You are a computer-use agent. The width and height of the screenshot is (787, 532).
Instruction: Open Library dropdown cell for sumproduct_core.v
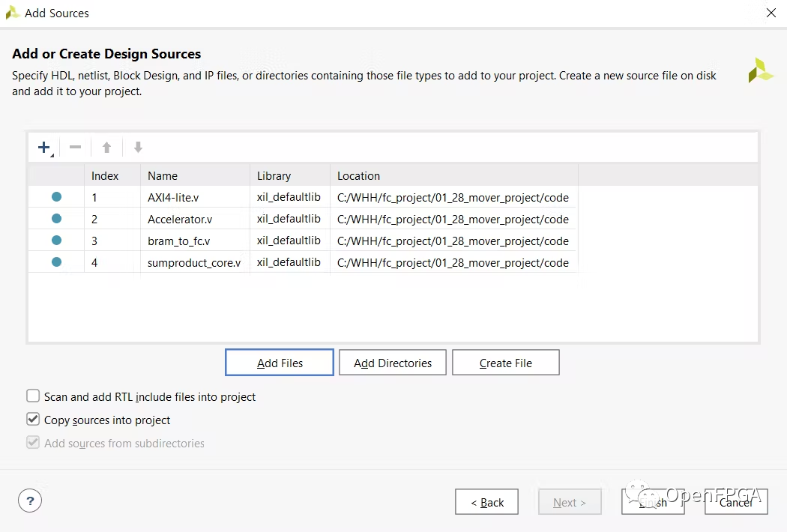tap(289, 263)
